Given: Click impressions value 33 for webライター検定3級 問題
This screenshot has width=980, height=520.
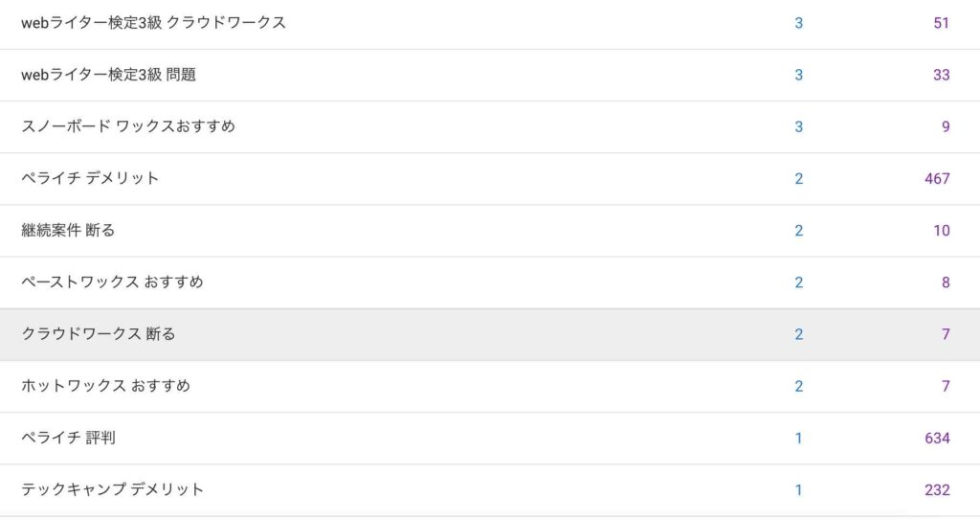Looking at the screenshot, I should coord(942,75).
